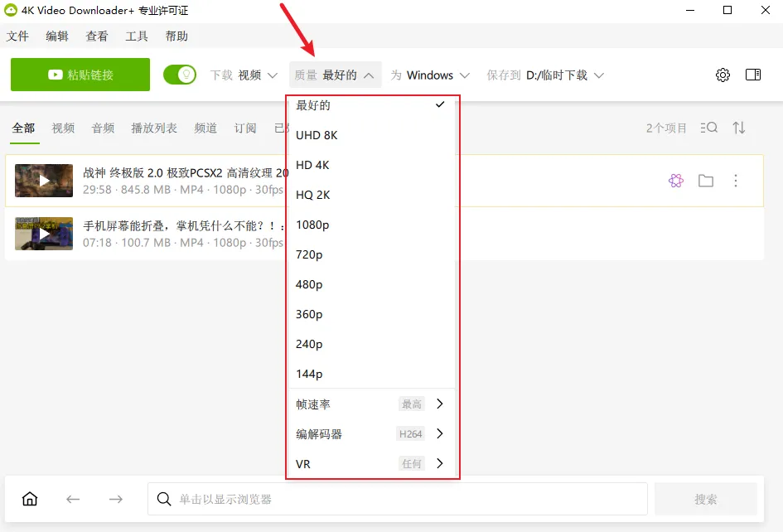Play the 手机屏幕能折叠 video thumbnail
The width and height of the screenshot is (783, 532).
(x=44, y=234)
